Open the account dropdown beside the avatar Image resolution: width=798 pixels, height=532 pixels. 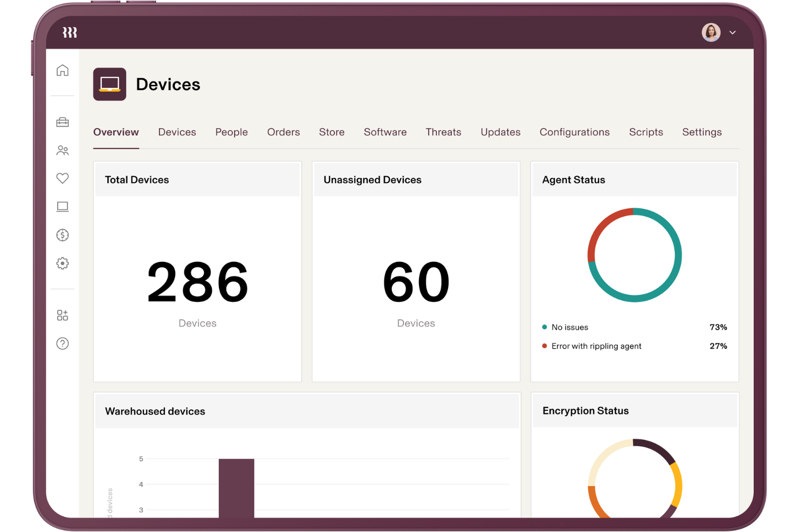coord(732,32)
